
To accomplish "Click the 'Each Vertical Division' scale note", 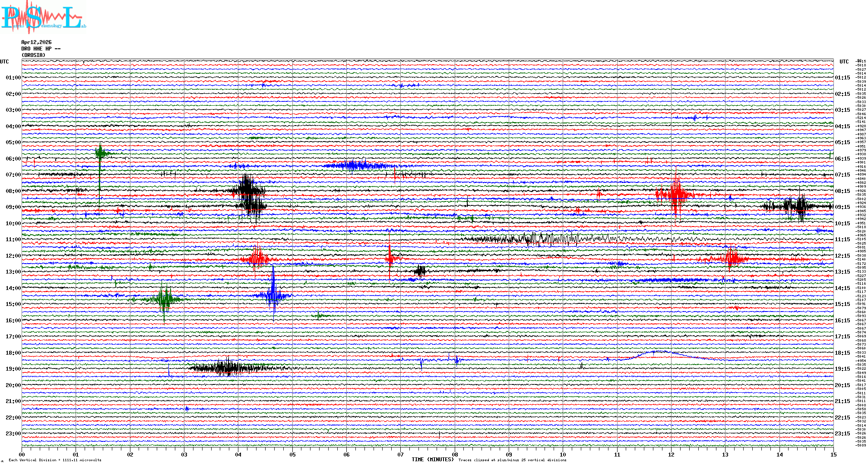I will (55, 460).
